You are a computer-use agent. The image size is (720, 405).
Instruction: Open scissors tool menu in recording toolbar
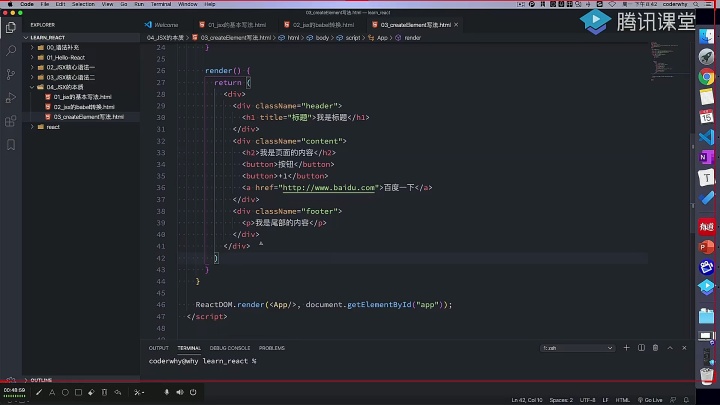coord(139,392)
